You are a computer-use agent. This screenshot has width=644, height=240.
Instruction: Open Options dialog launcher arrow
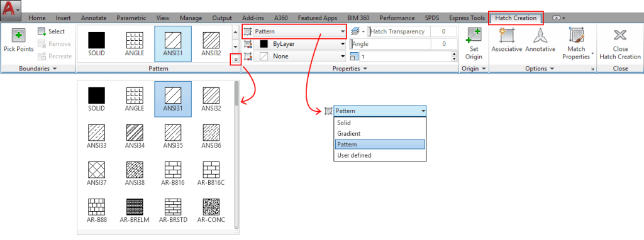pos(592,69)
